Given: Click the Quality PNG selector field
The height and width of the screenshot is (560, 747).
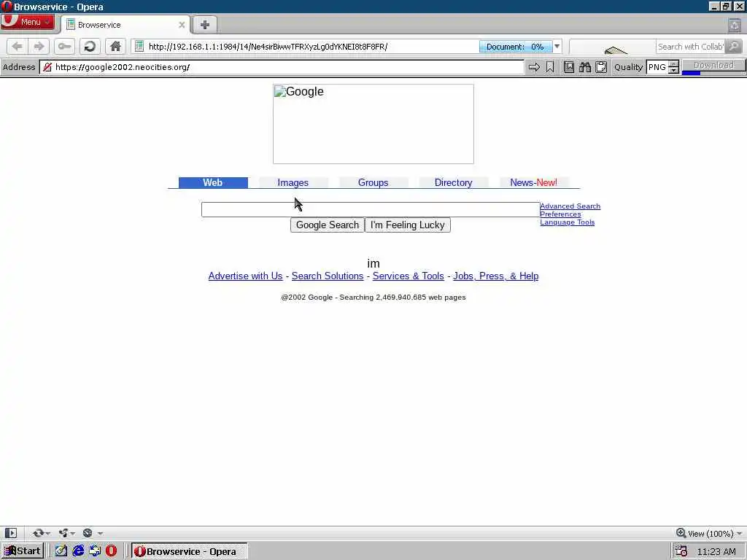Looking at the screenshot, I should click(x=657, y=67).
